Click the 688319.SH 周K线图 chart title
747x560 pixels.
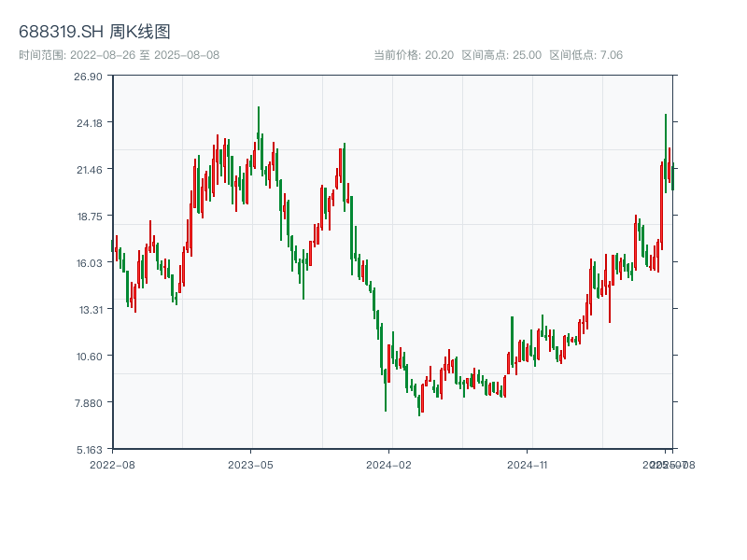pyautogui.click(x=94, y=33)
